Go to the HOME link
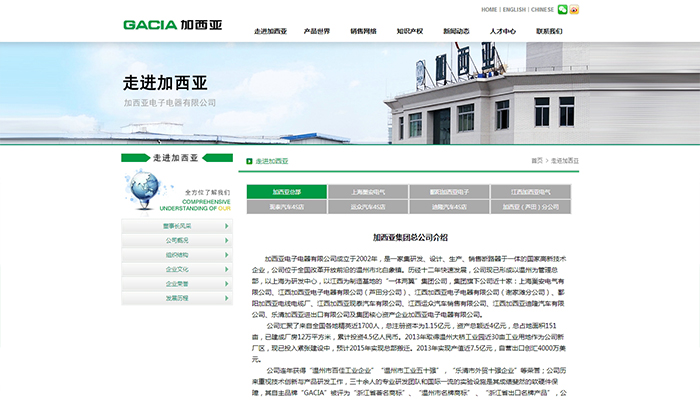The height and width of the screenshot is (400, 700). tap(489, 9)
